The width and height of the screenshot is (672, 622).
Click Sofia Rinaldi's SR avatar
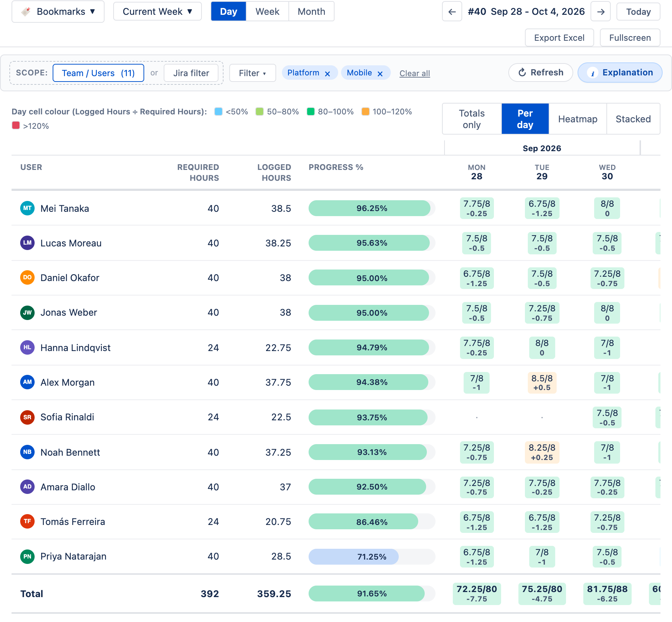point(27,417)
